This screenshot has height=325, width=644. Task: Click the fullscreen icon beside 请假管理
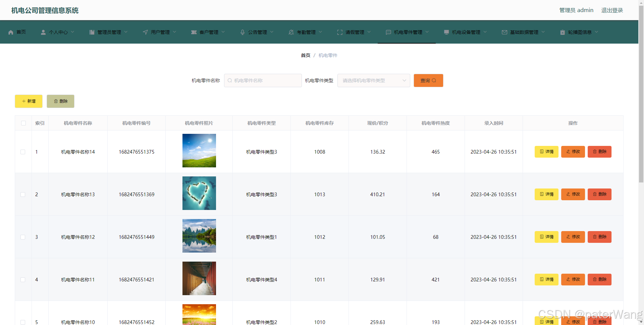340,32
